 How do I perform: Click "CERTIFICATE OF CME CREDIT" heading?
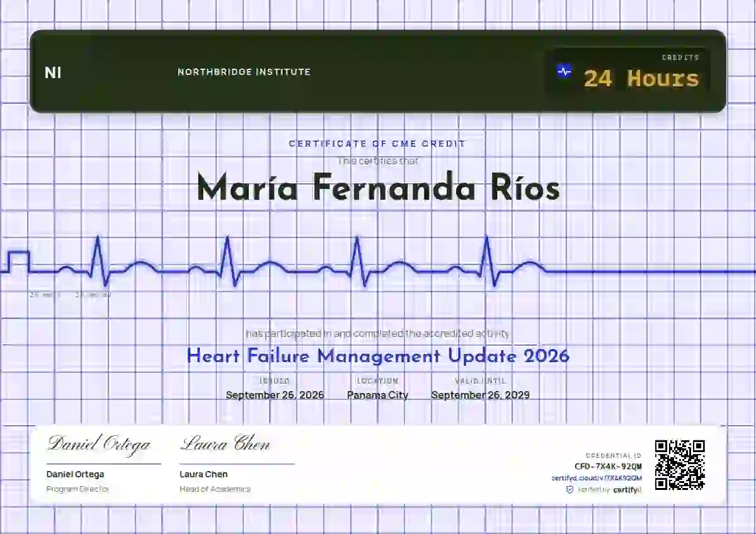pyautogui.click(x=377, y=144)
